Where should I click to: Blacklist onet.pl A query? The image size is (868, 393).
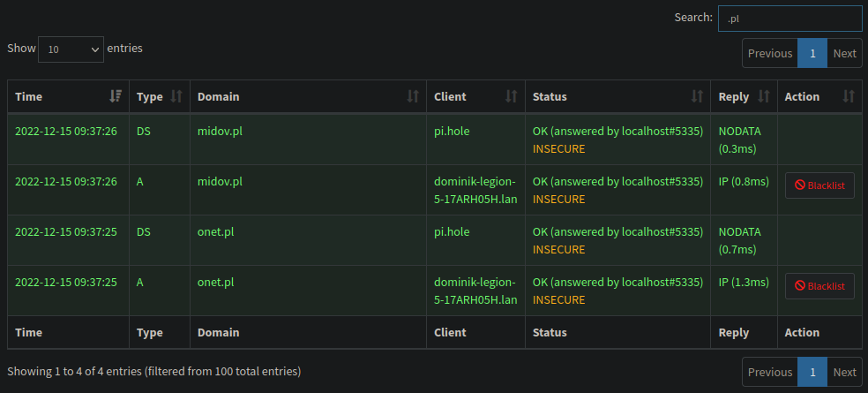tap(819, 286)
